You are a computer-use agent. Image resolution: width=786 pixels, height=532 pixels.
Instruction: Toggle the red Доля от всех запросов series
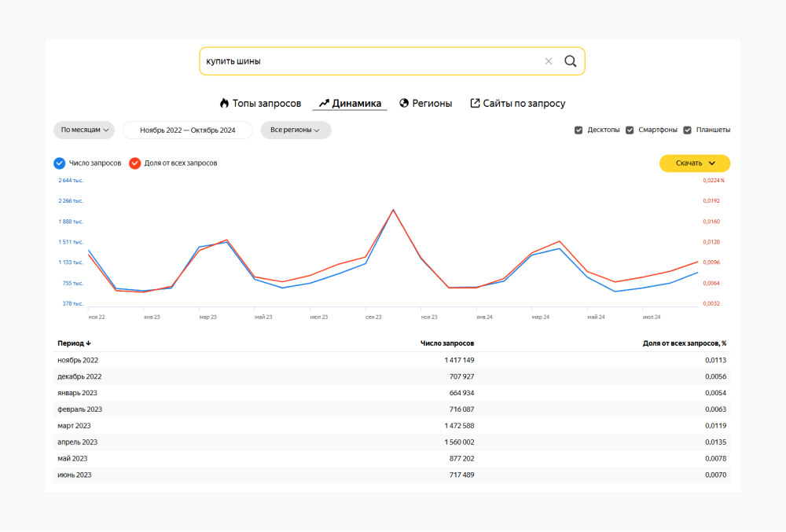tap(134, 163)
